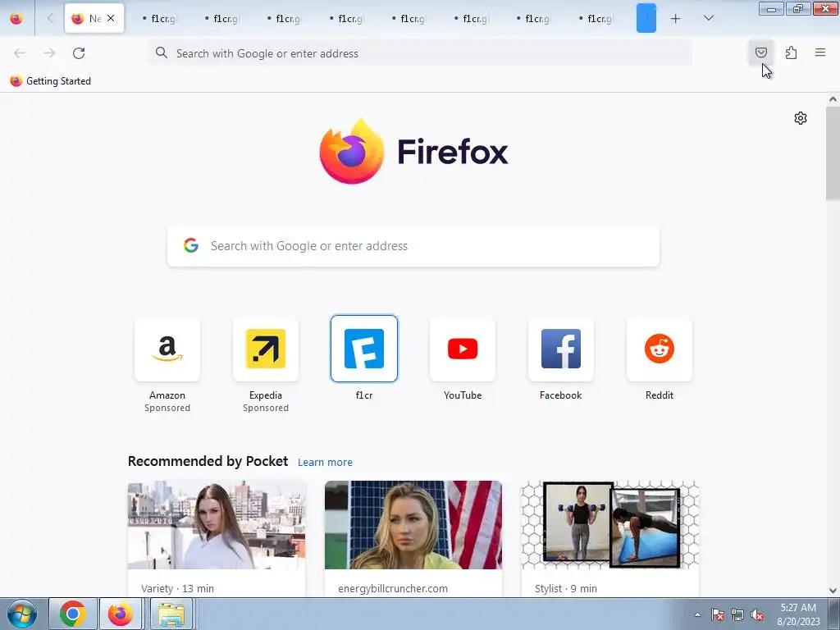Switch to the second f1cr tab
The height and width of the screenshot is (630, 840).
(x=221, y=19)
